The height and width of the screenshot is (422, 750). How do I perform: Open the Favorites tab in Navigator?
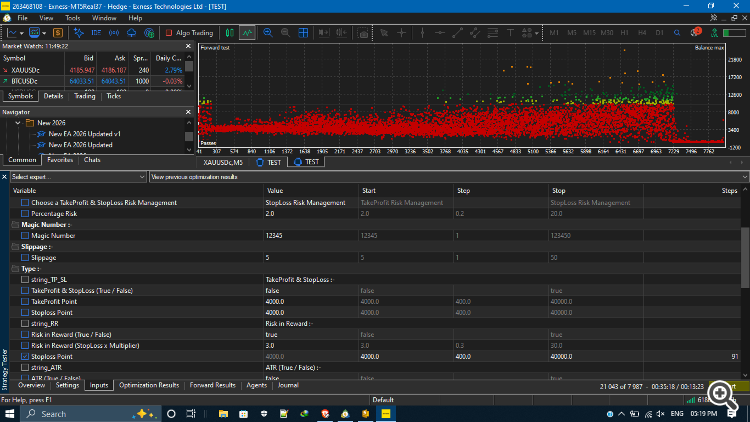click(x=60, y=160)
